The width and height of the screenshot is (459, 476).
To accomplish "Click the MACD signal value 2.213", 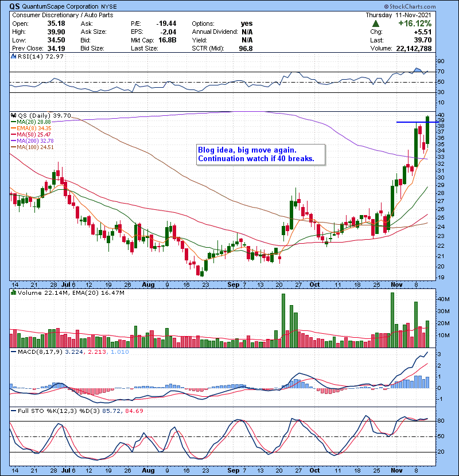I will [97, 352].
